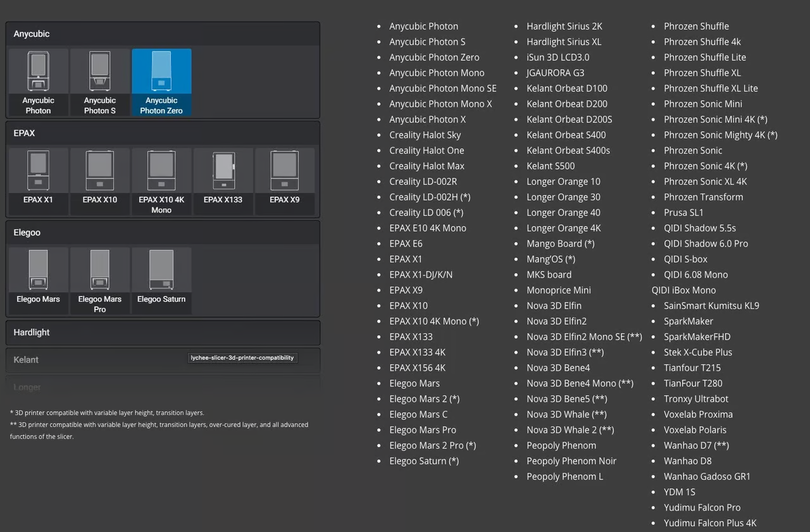Choose the EPAX X10 printer icon

[x=100, y=181]
